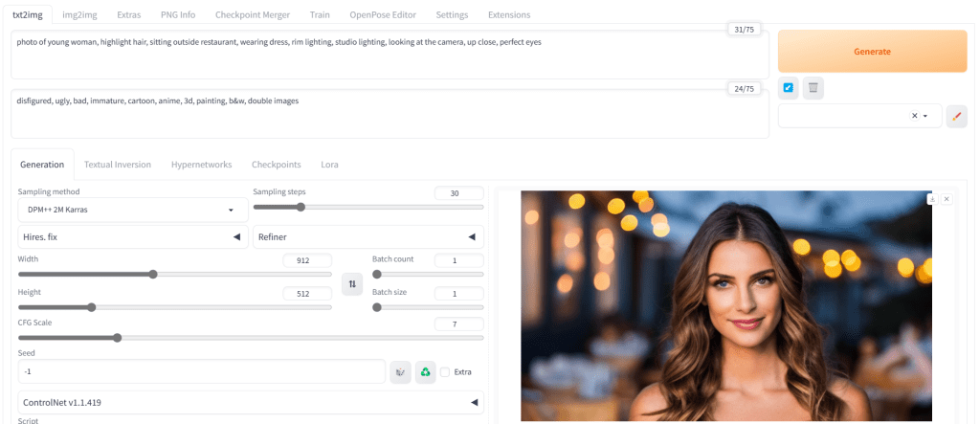
Task: Expand the Hires. fix section
Action: [132, 236]
